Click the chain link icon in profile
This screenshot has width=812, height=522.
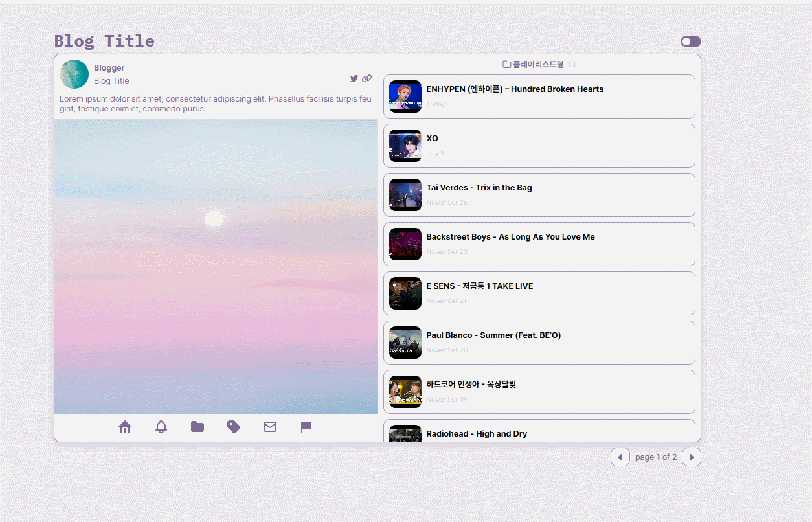[x=367, y=78]
